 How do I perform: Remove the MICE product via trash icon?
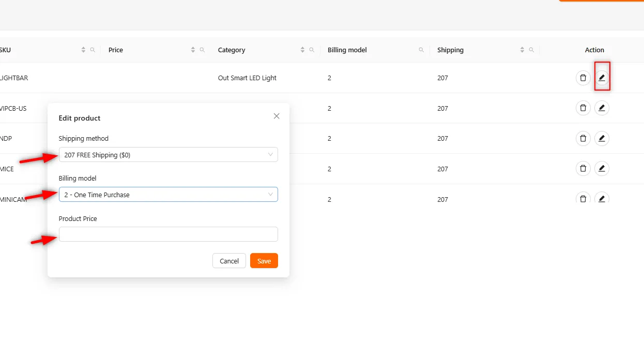pos(583,169)
